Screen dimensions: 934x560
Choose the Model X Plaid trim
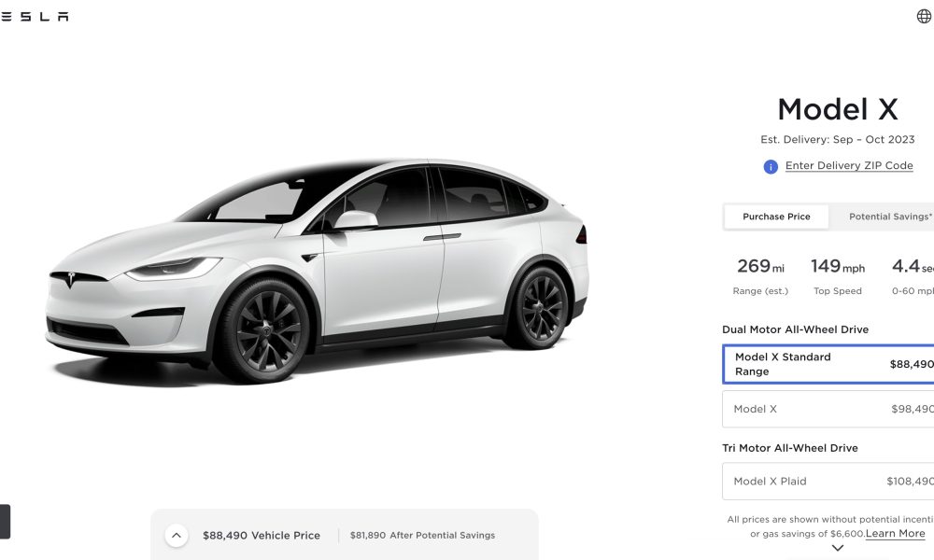[x=828, y=481]
